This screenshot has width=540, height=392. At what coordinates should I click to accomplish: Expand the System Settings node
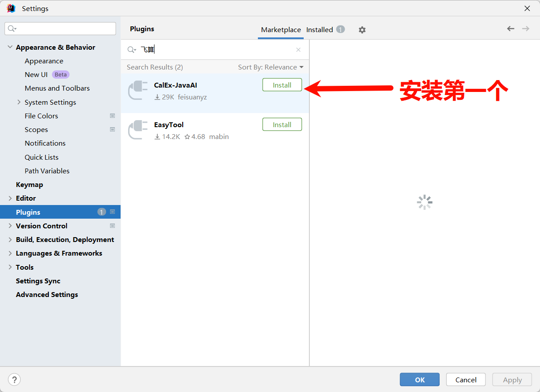[x=19, y=102]
